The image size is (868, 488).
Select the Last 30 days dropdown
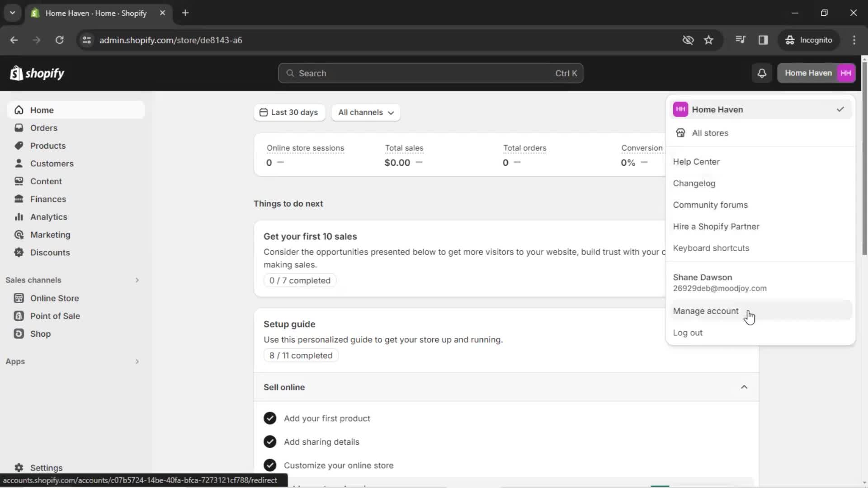point(289,112)
